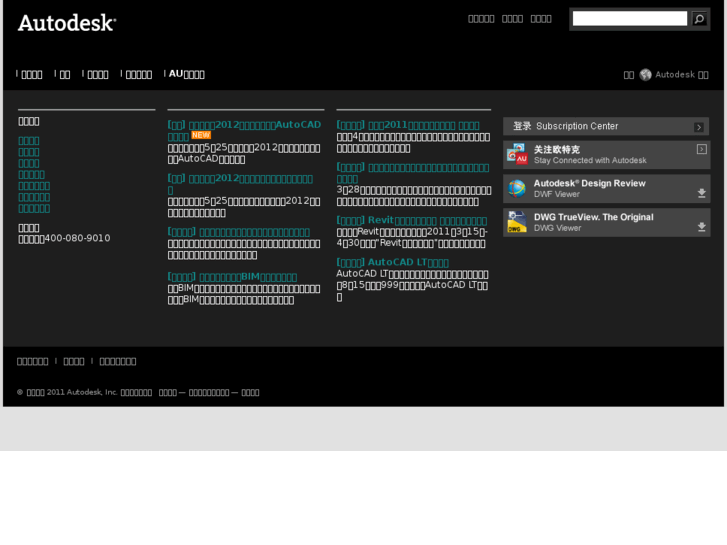Click the magnifier search button
Viewport: 727px width, 545px height.
click(699, 19)
